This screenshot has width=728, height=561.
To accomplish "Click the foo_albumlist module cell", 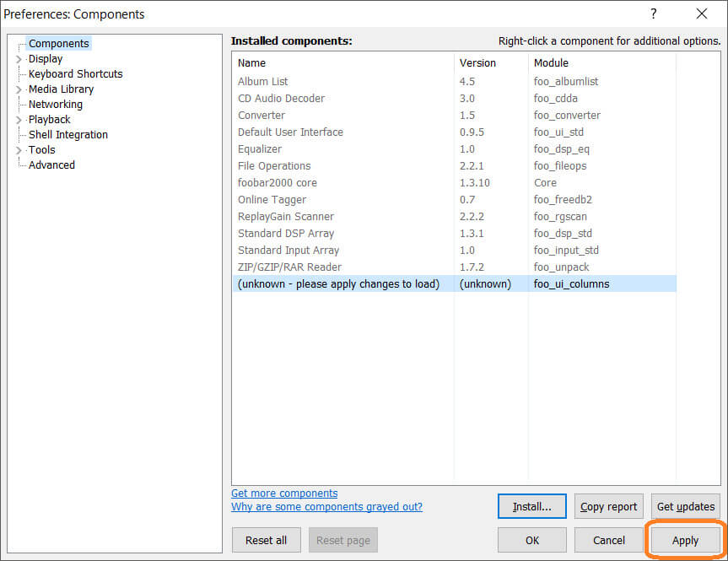I will (566, 81).
